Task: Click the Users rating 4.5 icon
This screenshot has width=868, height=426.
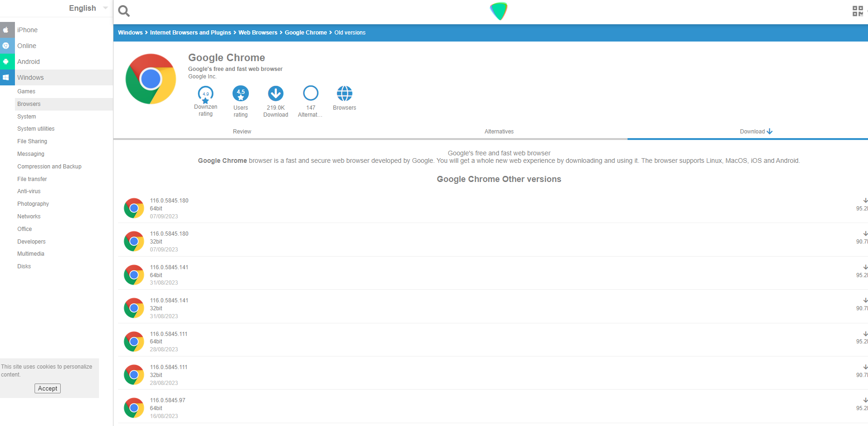Action: coord(241,94)
